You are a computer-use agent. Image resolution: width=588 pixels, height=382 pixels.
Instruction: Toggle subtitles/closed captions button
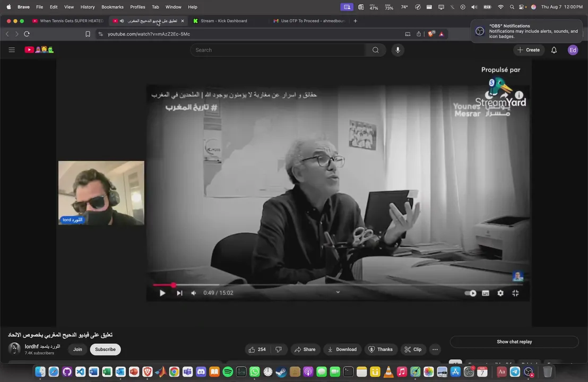(486, 293)
